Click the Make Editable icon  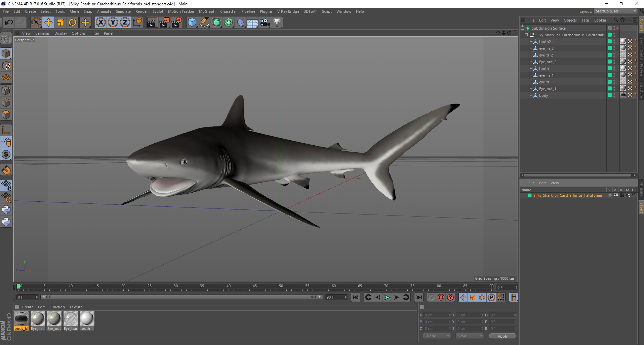coord(6,39)
